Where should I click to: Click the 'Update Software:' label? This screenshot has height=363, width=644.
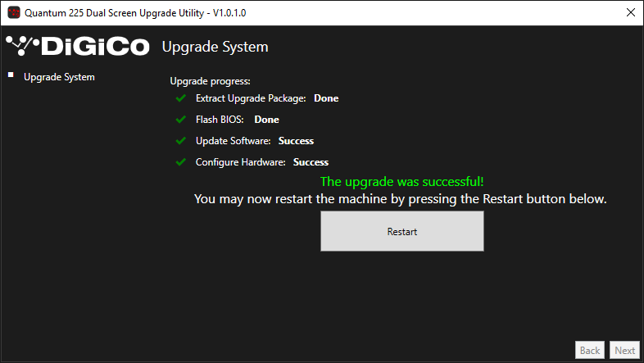[233, 141]
